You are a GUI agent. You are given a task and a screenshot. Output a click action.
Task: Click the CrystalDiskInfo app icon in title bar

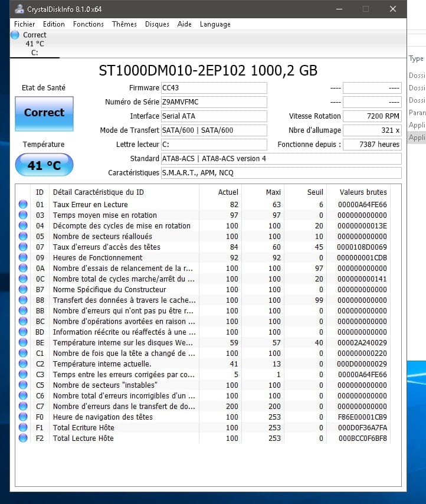click(x=19, y=9)
